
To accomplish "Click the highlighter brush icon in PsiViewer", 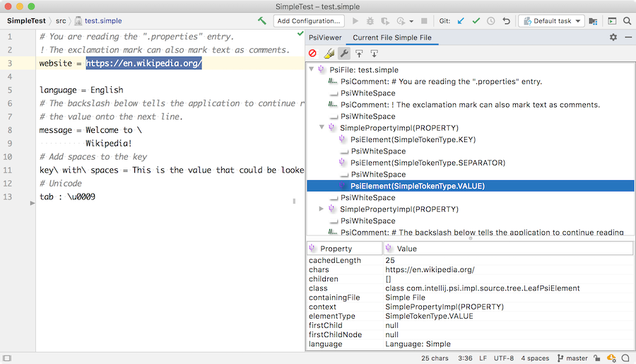I will (x=329, y=53).
